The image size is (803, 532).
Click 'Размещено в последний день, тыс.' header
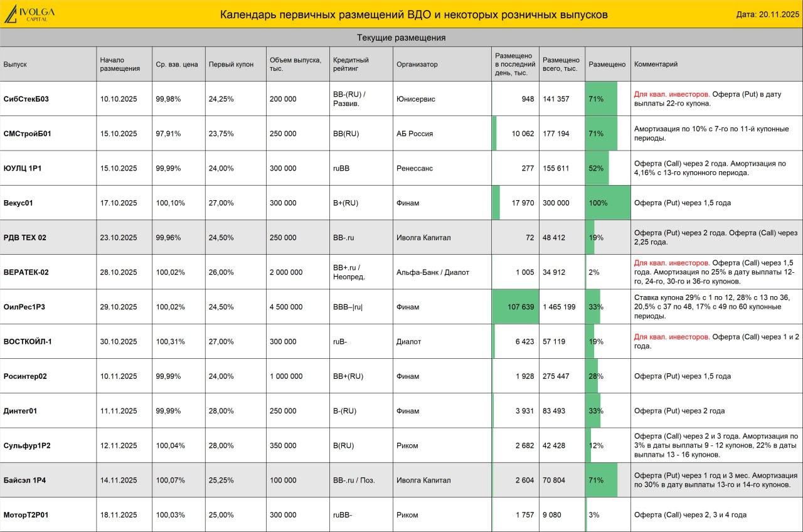(x=515, y=64)
